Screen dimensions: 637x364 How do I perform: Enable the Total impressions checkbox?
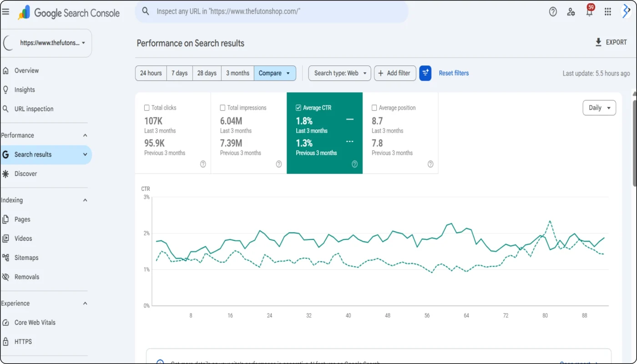pos(222,108)
